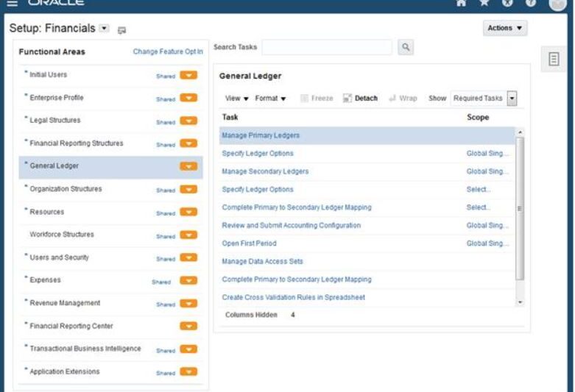Viewport: 575px width, 392px height.
Task: Click scope for Review and Submit Accounting Configuration
Action: tap(487, 225)
